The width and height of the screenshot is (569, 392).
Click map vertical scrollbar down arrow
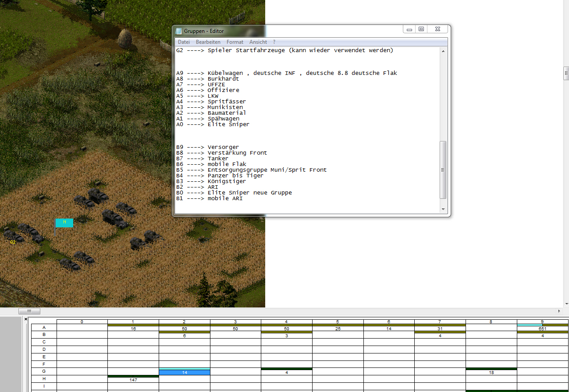[566, 304]
